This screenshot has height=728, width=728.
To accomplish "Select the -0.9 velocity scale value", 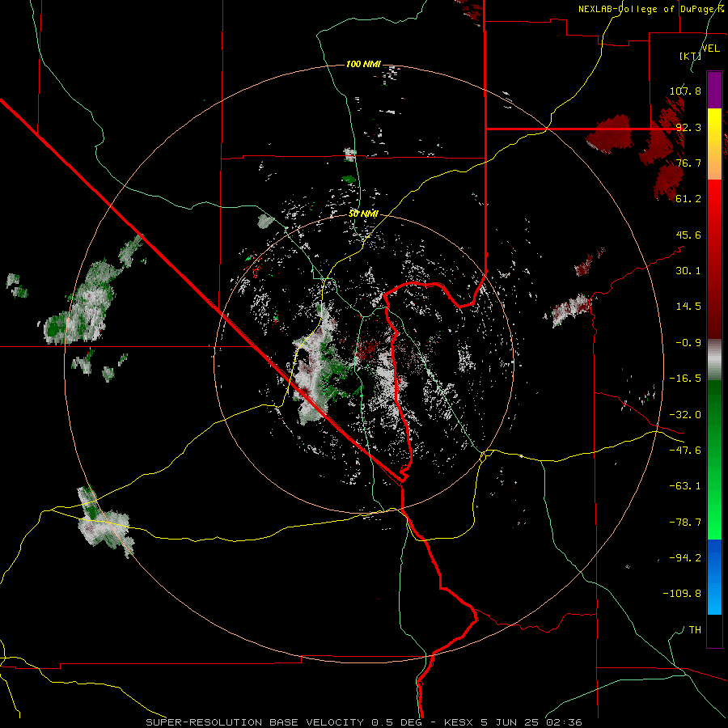I will tap(688, 343).
